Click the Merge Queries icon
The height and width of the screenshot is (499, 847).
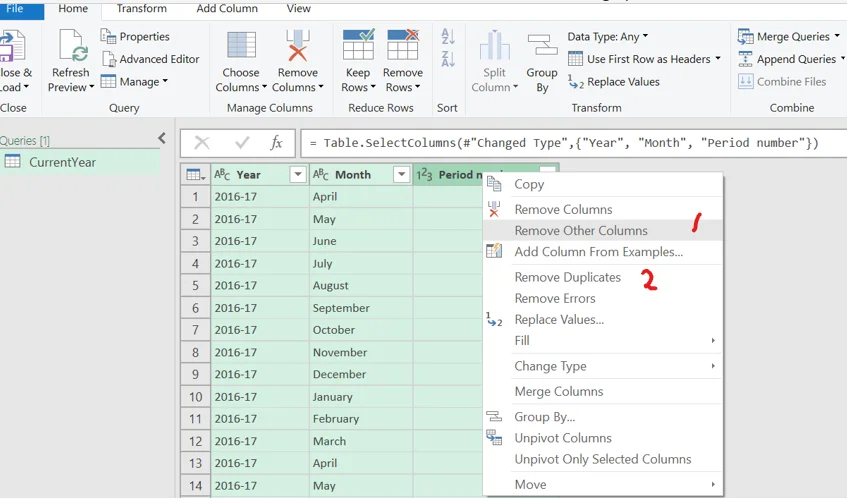[745, 37]
